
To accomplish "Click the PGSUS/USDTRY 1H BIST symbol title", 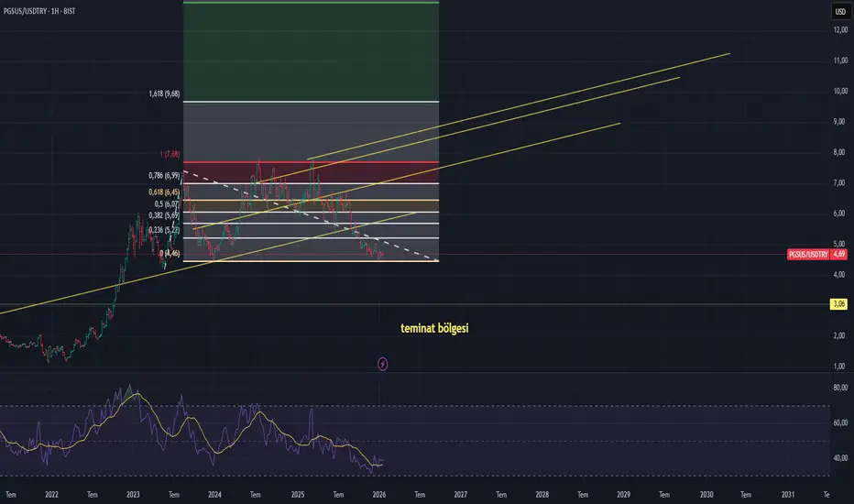I will coord(39,11).
